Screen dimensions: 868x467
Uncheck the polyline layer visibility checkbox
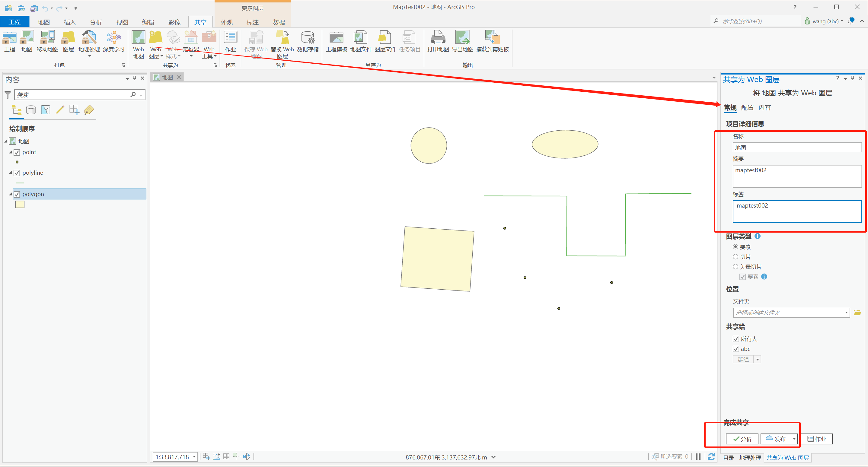[x=17, y=173]
